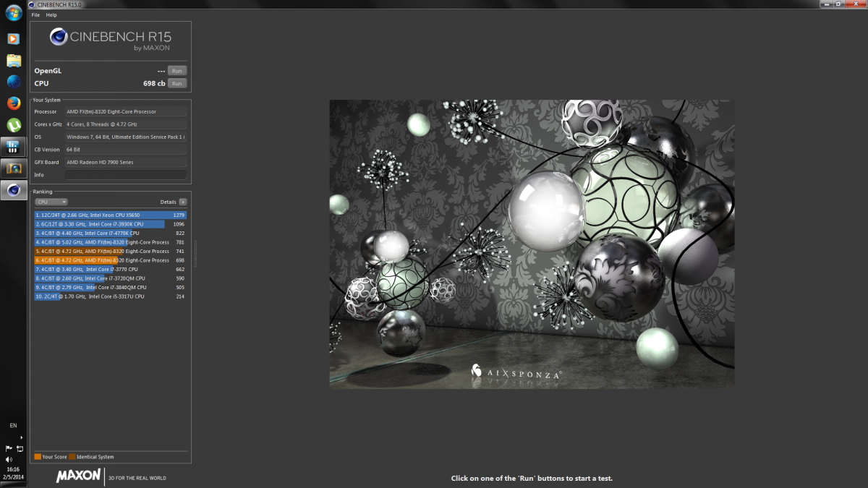Open Action Center flag tray icon
This screenshot has width=868, height=488.
(9, 449)
